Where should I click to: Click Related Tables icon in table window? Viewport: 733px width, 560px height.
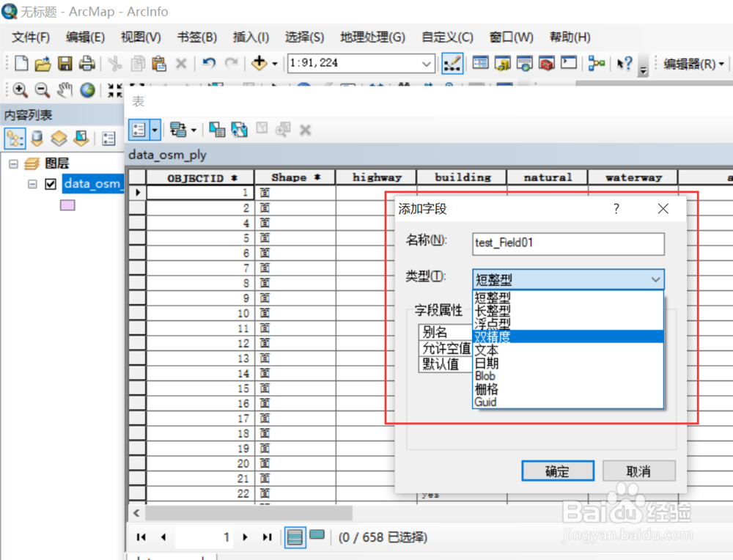(x=179, y=130)
